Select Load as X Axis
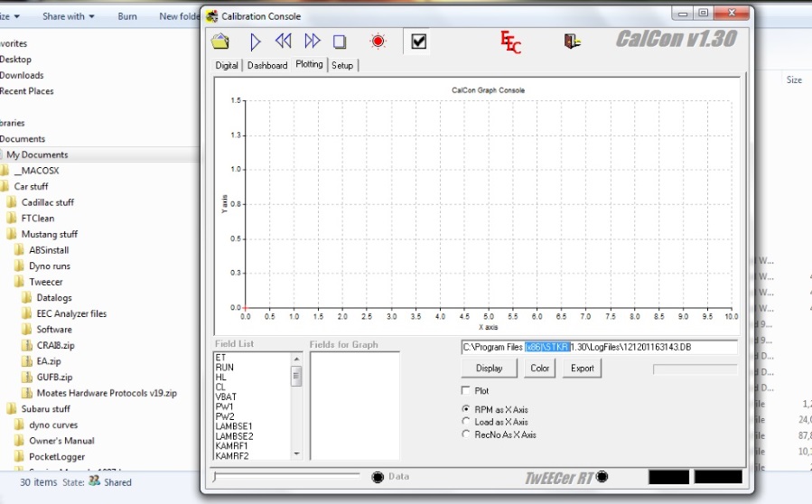812x504 pixels. click(466, 422)
